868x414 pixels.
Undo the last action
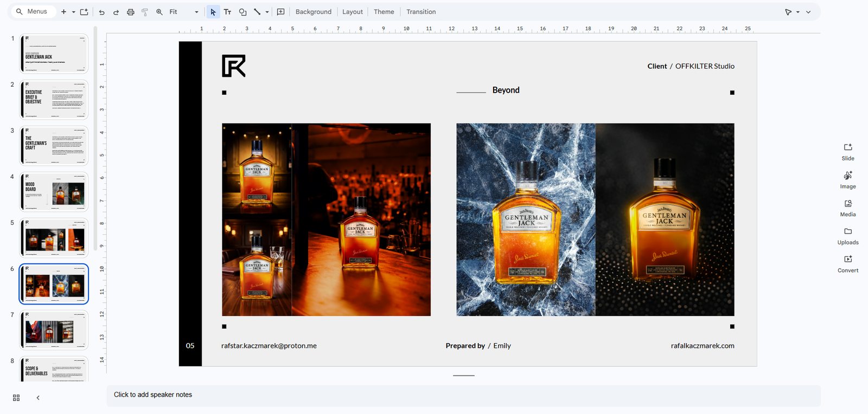101,12
